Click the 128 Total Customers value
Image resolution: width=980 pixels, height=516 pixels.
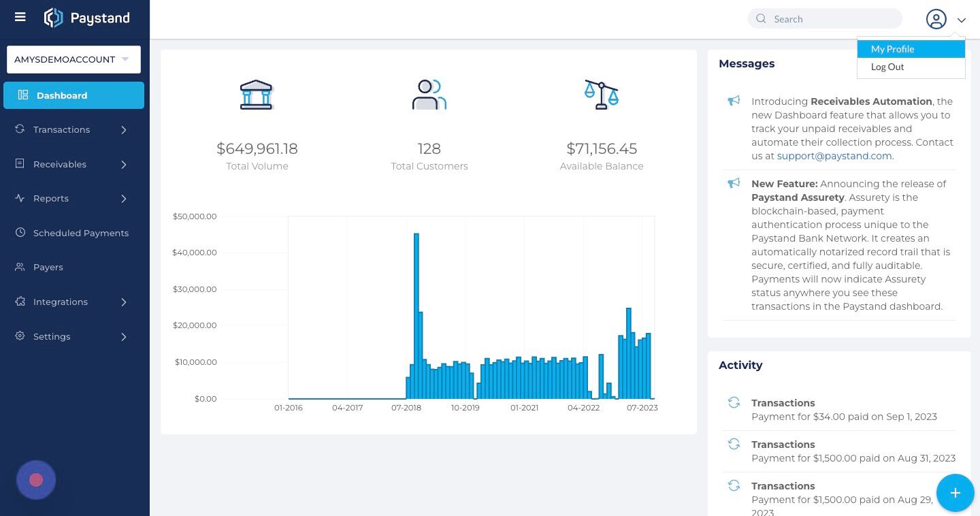click(x=429, y=148)
